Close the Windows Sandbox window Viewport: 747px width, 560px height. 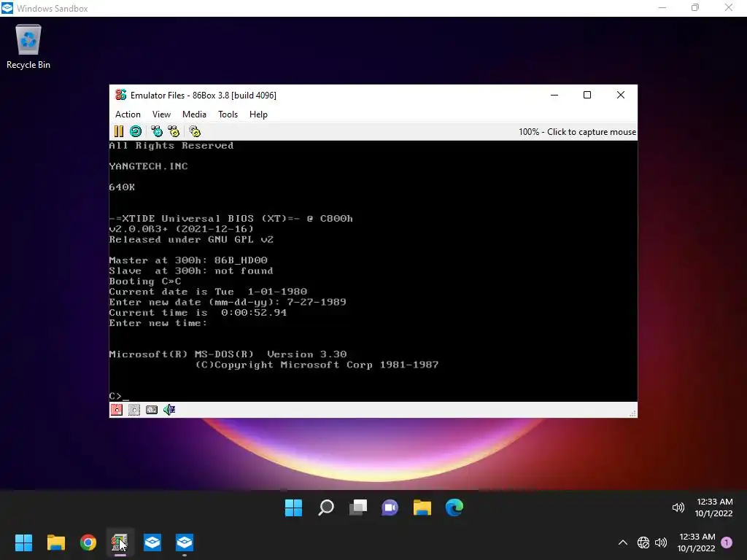(729, 7)
